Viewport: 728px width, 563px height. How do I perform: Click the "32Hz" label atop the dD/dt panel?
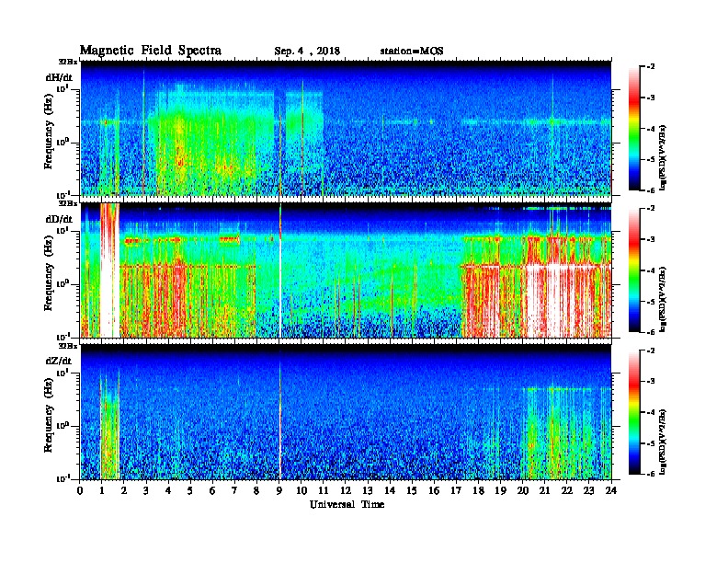point(67,203)
